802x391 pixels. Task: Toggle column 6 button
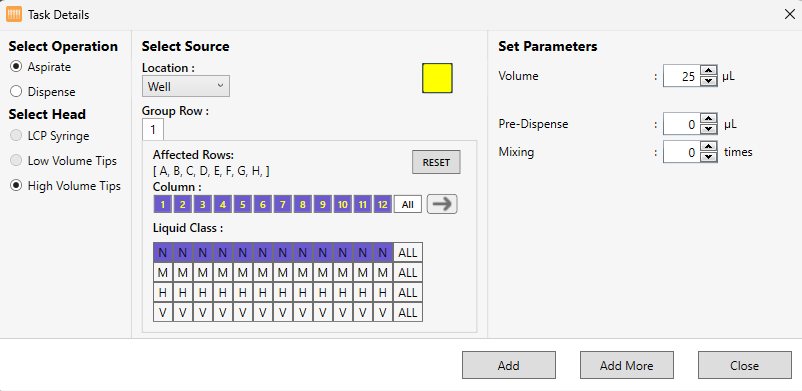(262, 204)
